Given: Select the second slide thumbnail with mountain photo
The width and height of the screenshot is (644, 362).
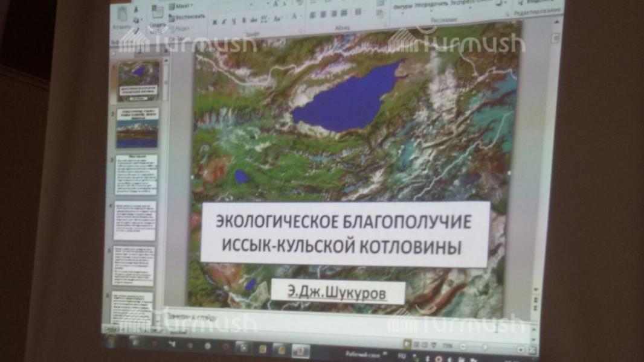Looking at the screenshot, I should pyautogui.click(x=137, y=127).
